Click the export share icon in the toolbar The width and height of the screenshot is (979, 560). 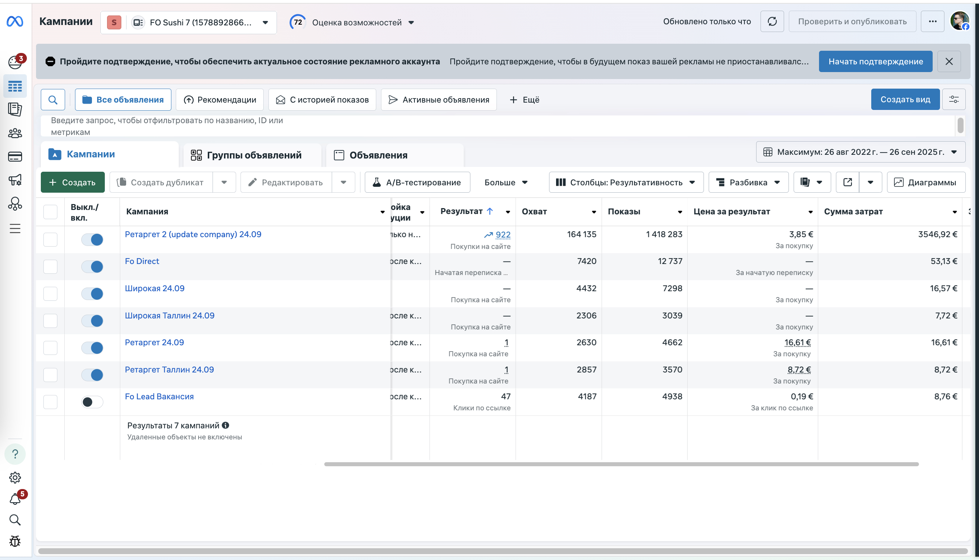847,182
